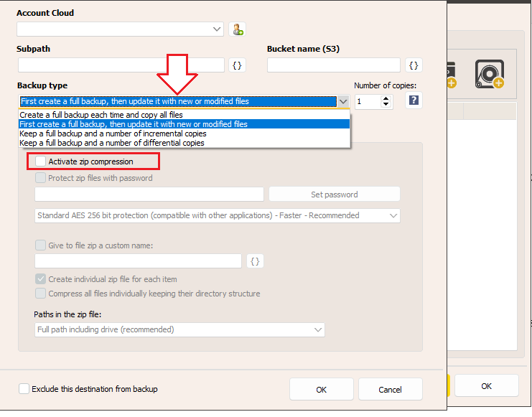Toggle Give to file zip a custom name
The width and height of the screenshot is (532, 417).
(x=40, y=245)
